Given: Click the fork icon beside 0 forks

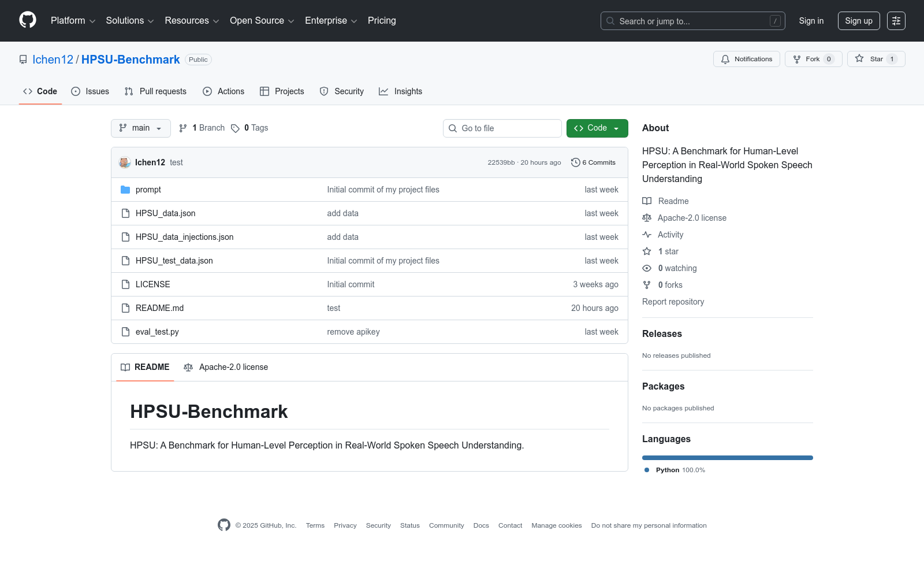Looking at the screenshot, I should coord(647,285).
